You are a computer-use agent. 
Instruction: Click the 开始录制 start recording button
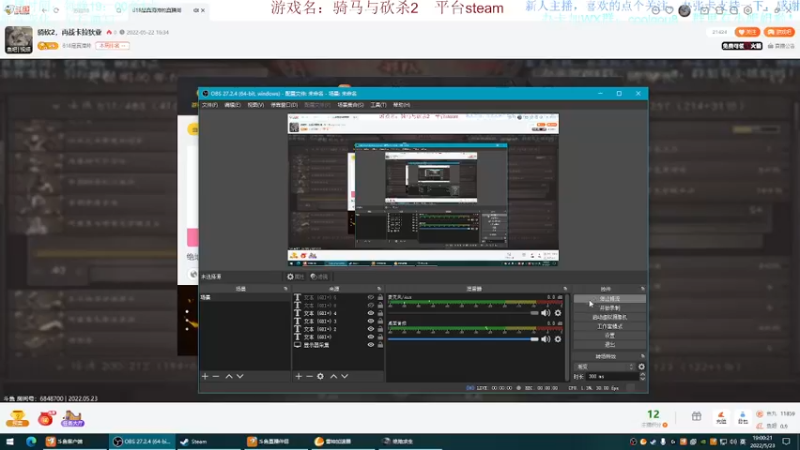[610, 308]
